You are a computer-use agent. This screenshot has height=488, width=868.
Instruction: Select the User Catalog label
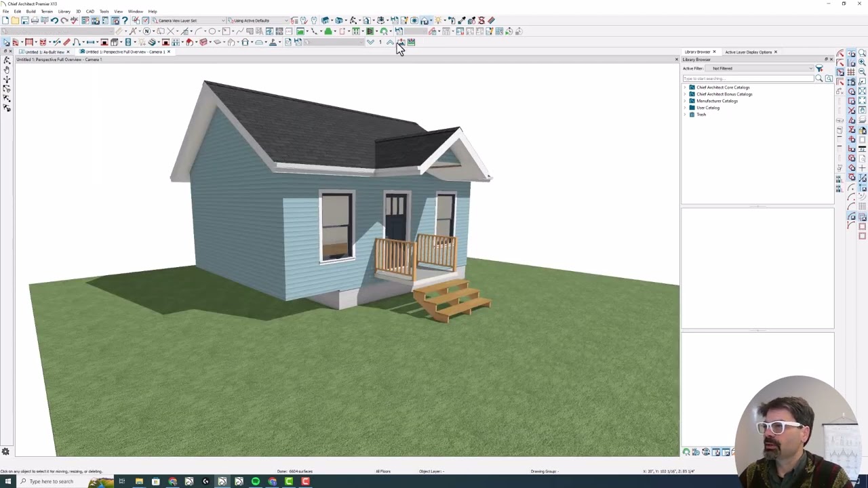[x=708, y=108]
